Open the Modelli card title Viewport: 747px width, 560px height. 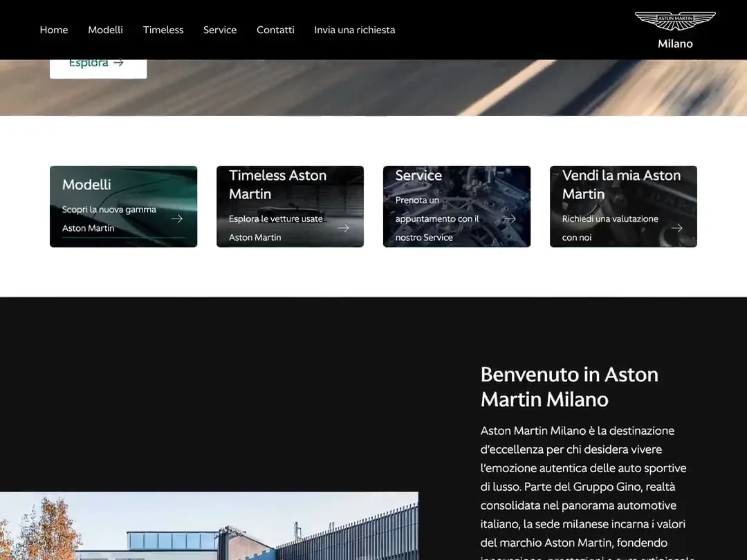(86, 185)
